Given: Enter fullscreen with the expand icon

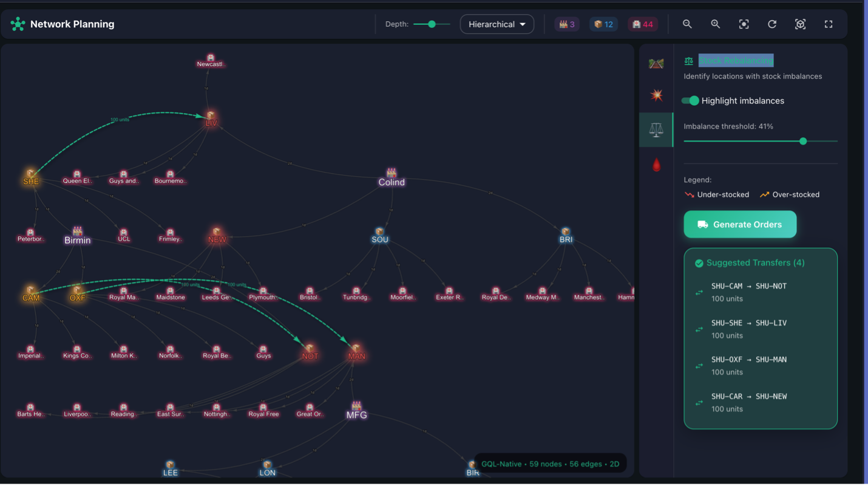Looking at the screenshot, I should [x=829, y=24].
